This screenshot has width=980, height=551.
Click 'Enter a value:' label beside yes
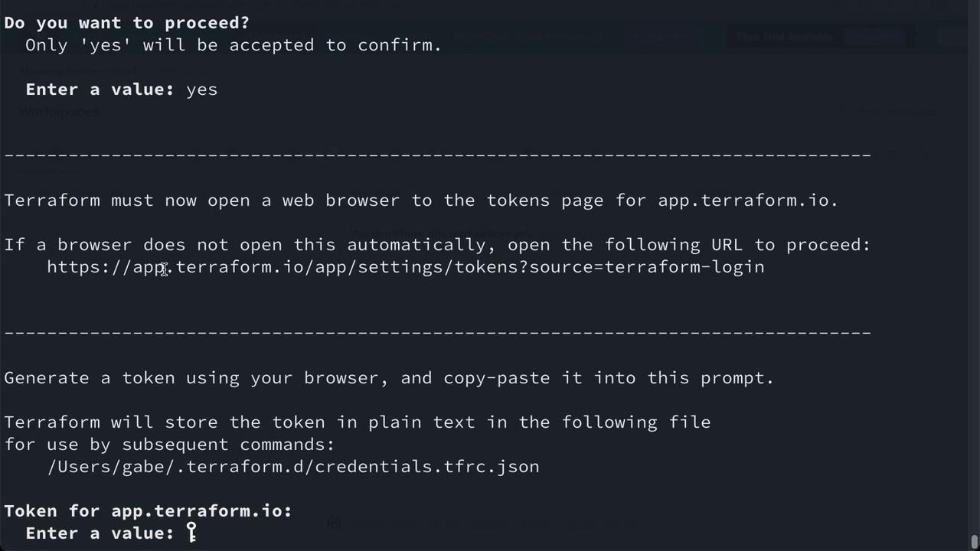point(100,90)
